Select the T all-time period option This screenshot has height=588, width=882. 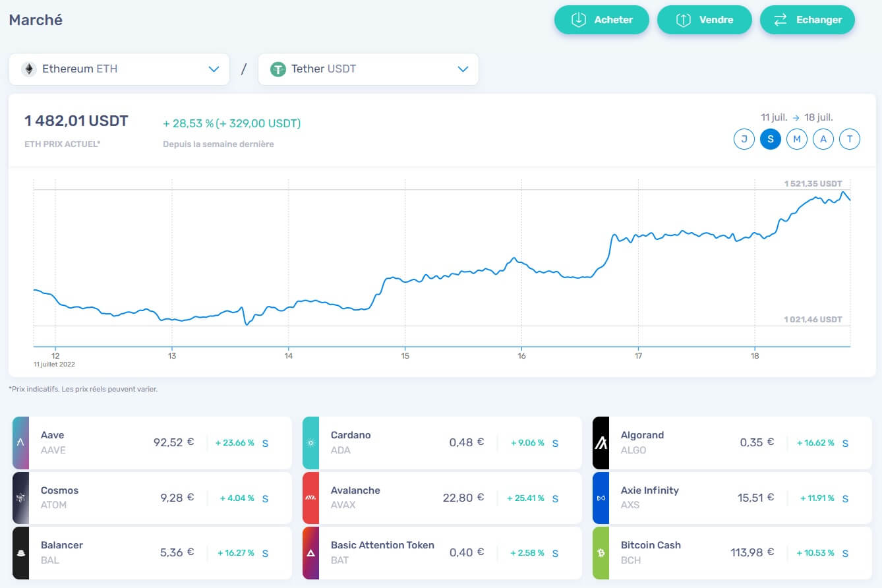(850, 139)
